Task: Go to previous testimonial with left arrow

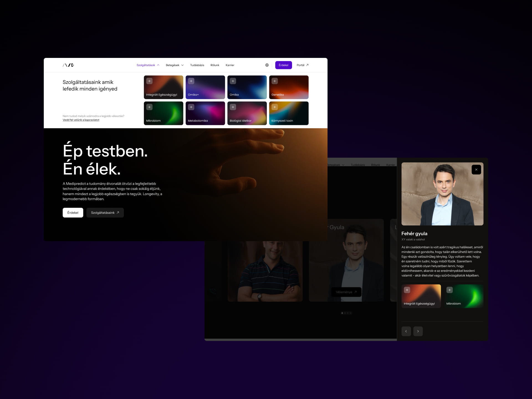Action: [406, 331]
